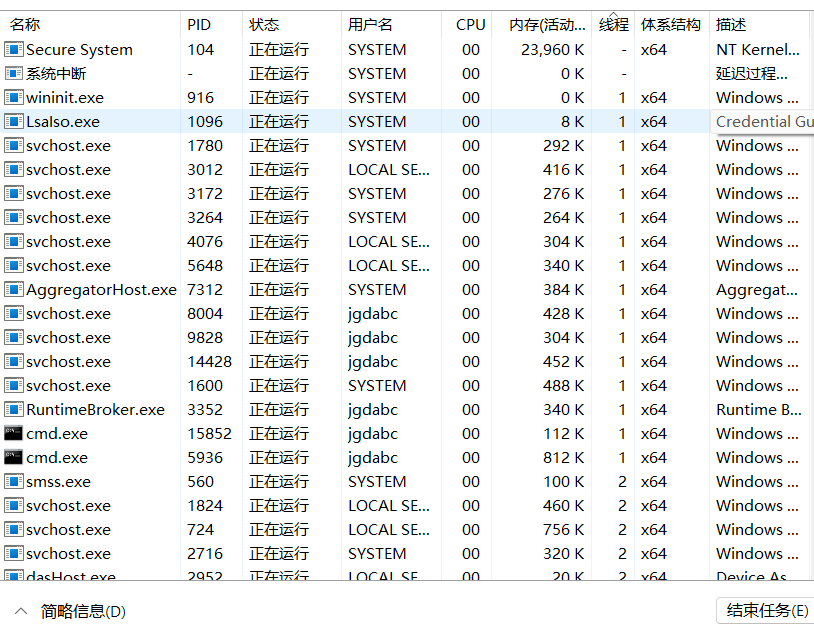Select the 系统中断 process name

click(56, 74)
